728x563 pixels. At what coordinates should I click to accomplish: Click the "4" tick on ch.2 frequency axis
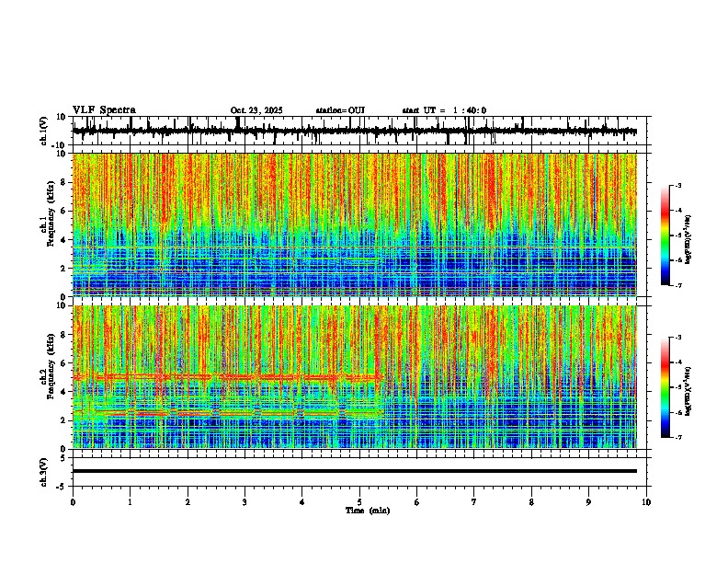coord(63,392)
